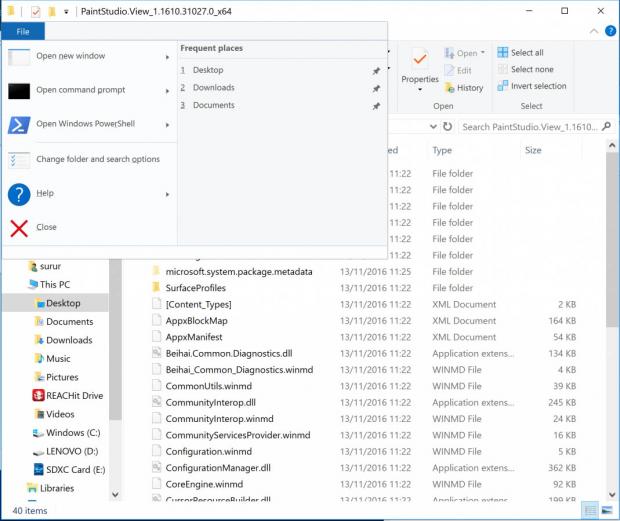The image size is (620, 521).
Task: Switch to details view in status bar
Action: 590,510
